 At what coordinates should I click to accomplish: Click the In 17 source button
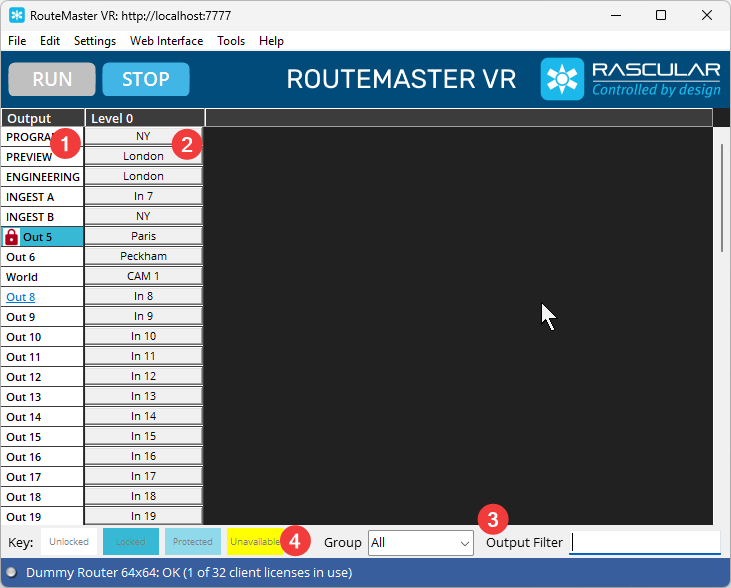143,477
